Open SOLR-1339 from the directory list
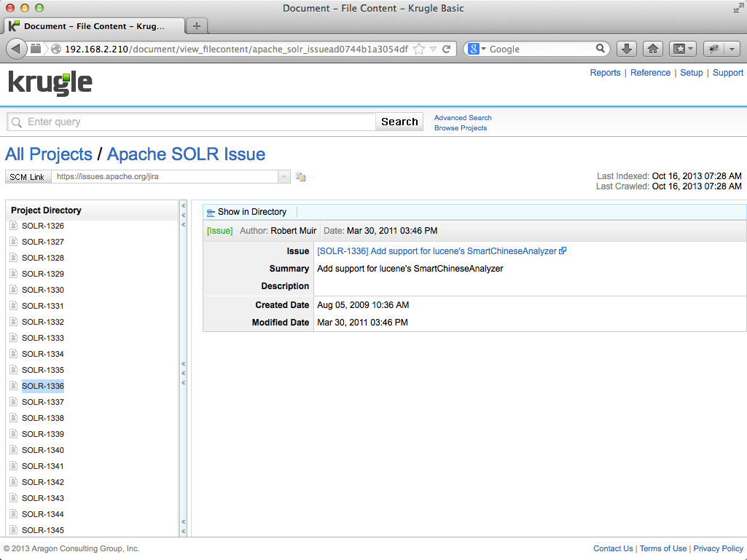747x560 pixels. click(43, 434)
